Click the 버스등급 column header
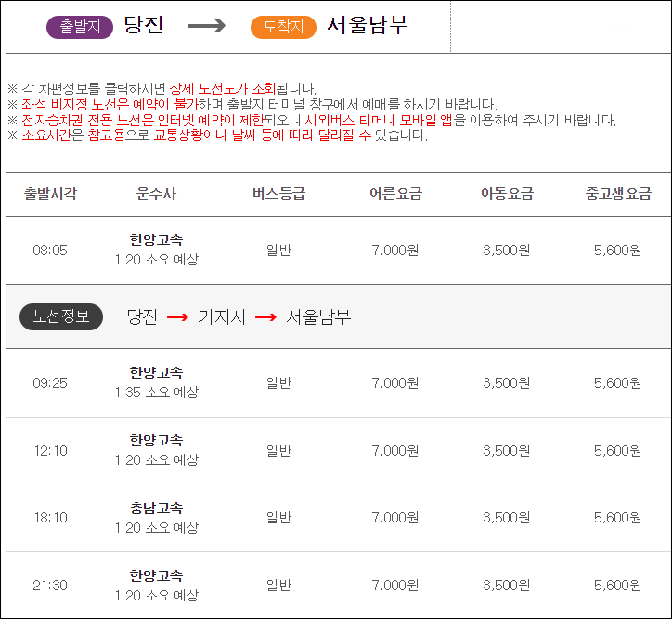 coord(279,194)
